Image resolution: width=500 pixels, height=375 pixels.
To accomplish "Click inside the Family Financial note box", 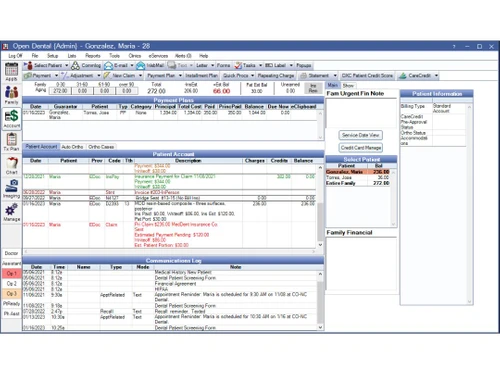I will point(361,263).
